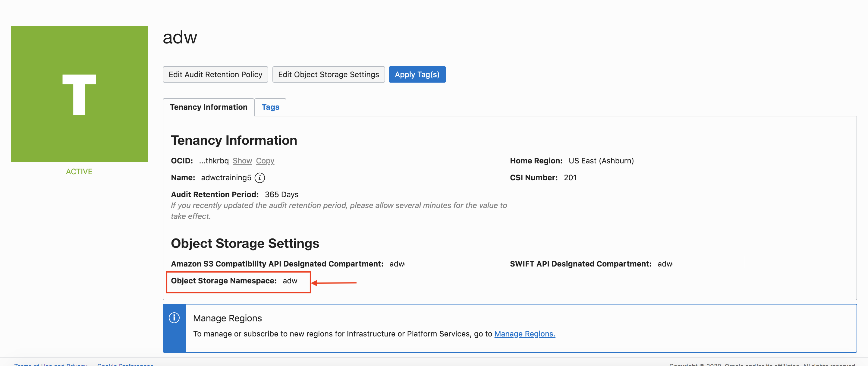Click the SWIFT API Designated Compartment value
Image resolution: width=868 pixels, height=366 pixels.
pos(665,264)
